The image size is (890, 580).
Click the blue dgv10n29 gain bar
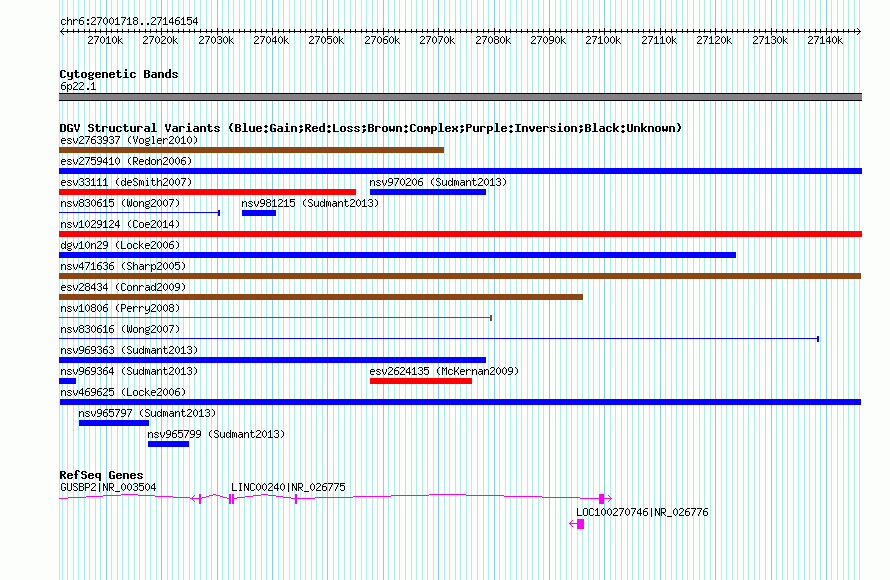[x=397, y=255]
